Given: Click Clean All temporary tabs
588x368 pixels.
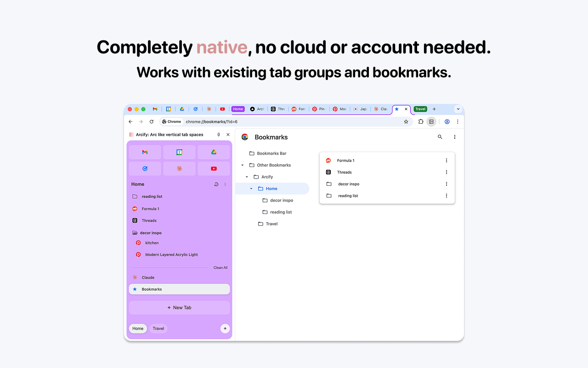Looking at the screenshot, I should pyautogui.click(x=220, y=268).
